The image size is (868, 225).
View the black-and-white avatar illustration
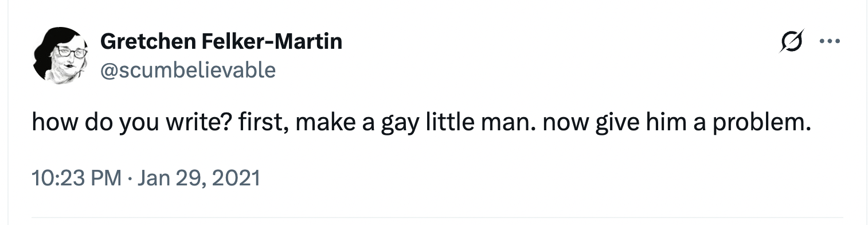click(61, 56)
